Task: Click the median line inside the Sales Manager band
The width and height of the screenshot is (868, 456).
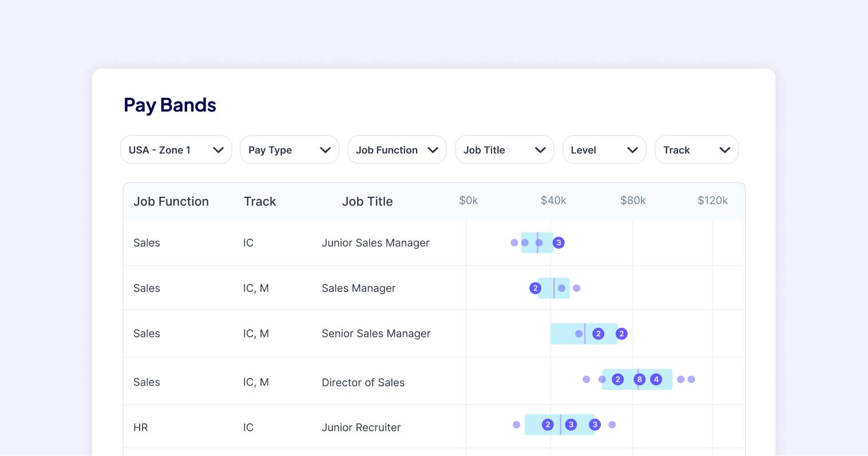Action: [x=554, y=288]
